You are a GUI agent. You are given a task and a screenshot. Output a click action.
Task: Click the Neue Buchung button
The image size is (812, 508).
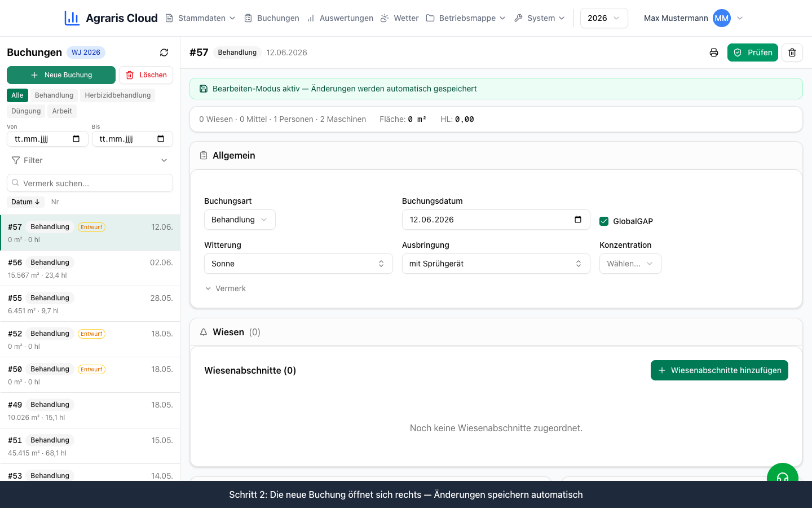61,75
